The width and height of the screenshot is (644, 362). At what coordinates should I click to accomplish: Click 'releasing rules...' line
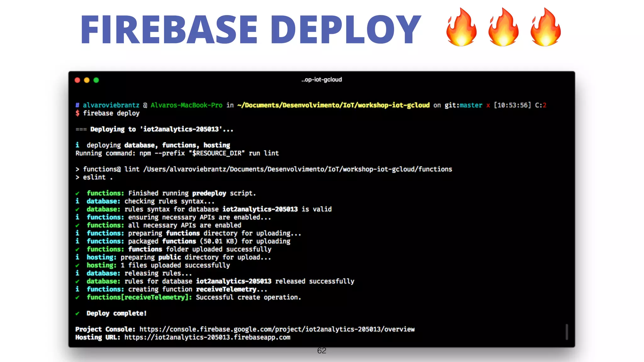[x=134, y=273]
